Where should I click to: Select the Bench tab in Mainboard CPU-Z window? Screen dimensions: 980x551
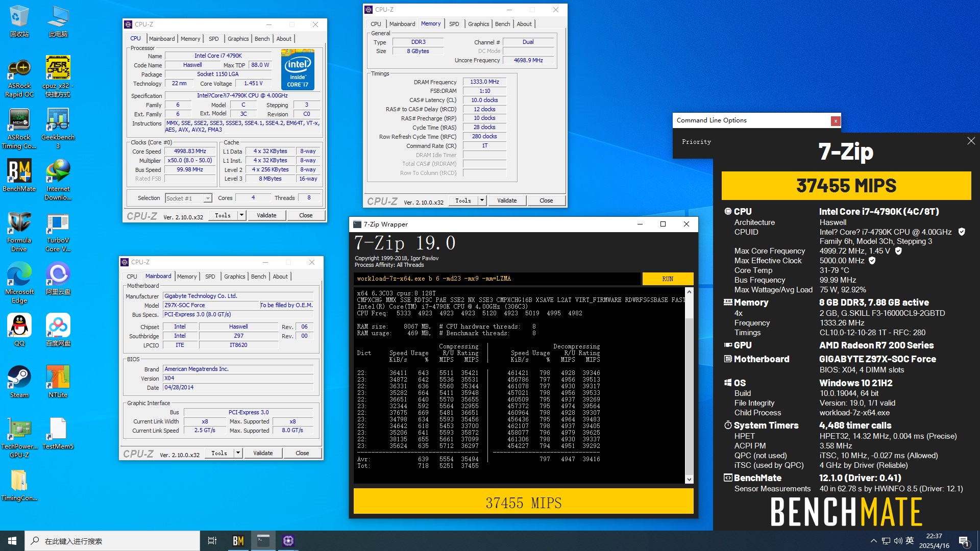tap(259, 277)
